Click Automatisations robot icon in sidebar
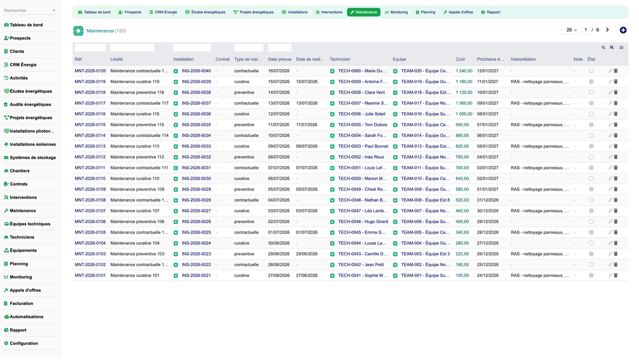The width and height of the screenshot is (639, 364). (6, 317)
